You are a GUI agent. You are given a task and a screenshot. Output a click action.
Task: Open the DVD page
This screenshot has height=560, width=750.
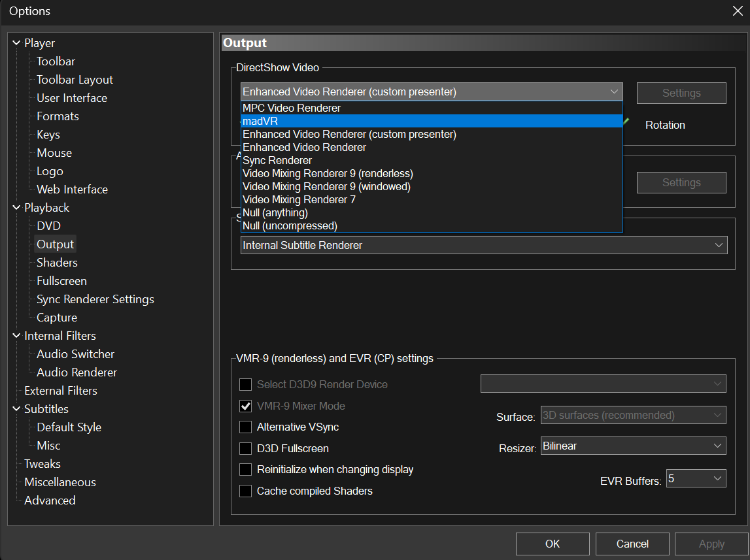coord(48,226)
